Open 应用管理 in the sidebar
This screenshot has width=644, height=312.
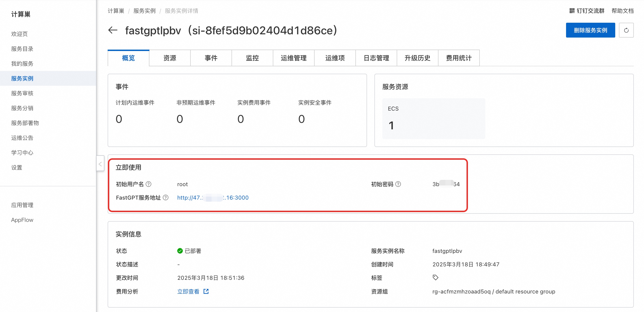click(x=22, y=205)
